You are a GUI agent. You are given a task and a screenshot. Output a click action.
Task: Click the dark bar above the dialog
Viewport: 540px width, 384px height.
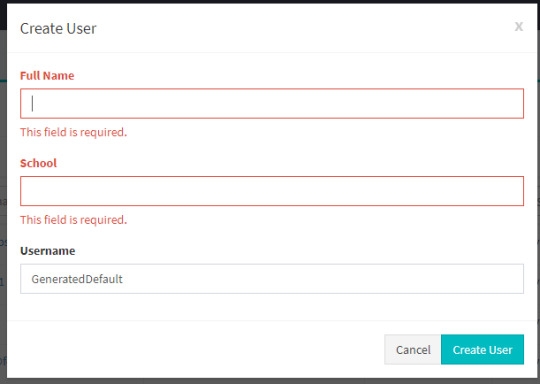(x=270, y=2)
